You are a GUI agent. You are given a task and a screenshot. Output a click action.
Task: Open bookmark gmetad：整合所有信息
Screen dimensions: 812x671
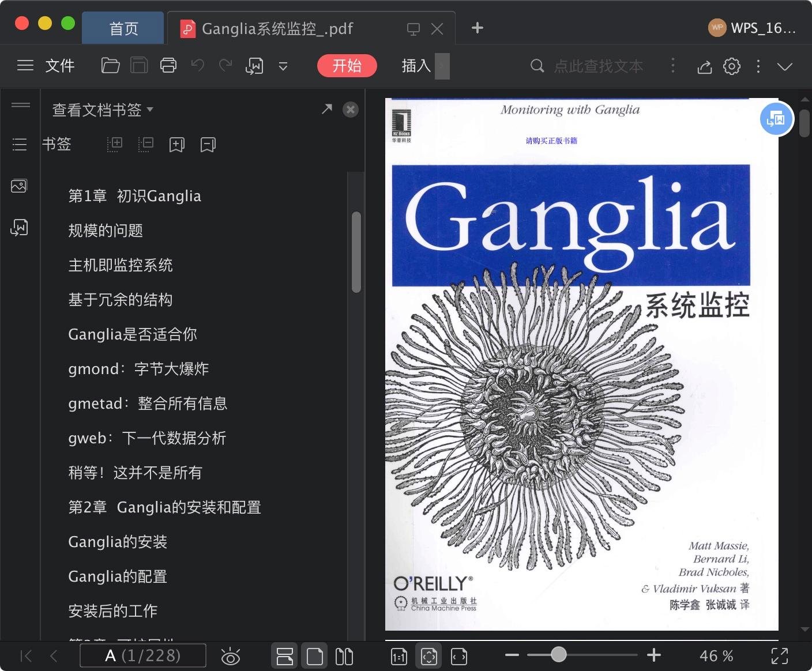[x=148, y=404]
